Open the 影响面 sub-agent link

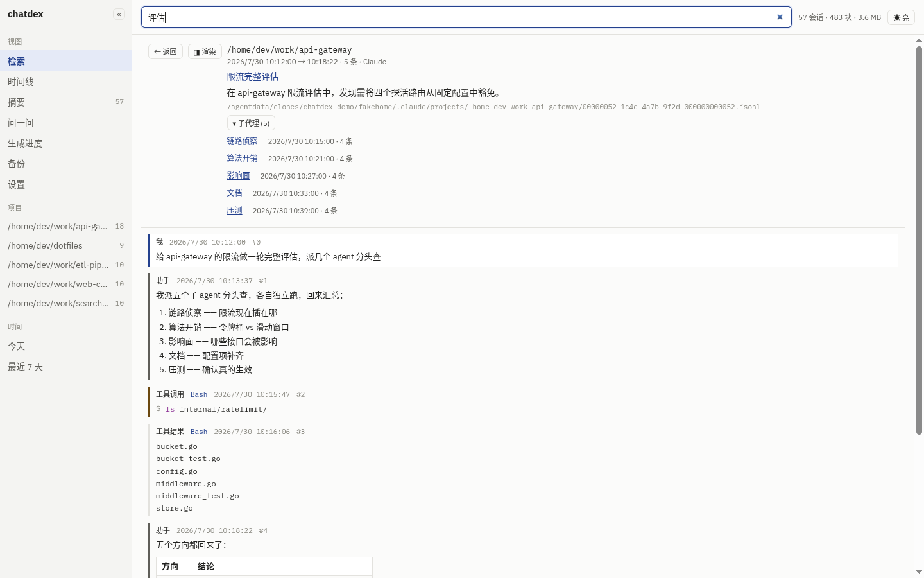point(238,175)
